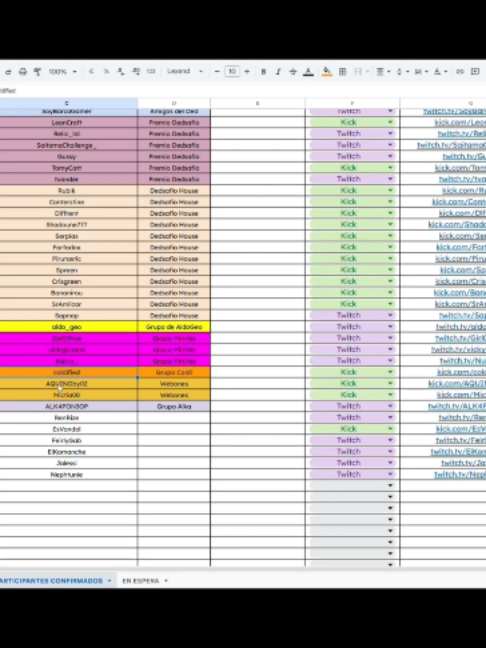The width and height of the screenshot is (486, 648).
Task: Click the format as percent icon
Action: pyautogui.click(x=106, y=71)
